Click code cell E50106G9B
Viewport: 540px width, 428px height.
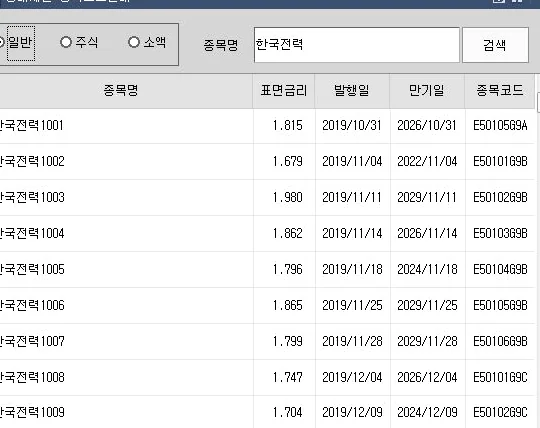point(500,342)
